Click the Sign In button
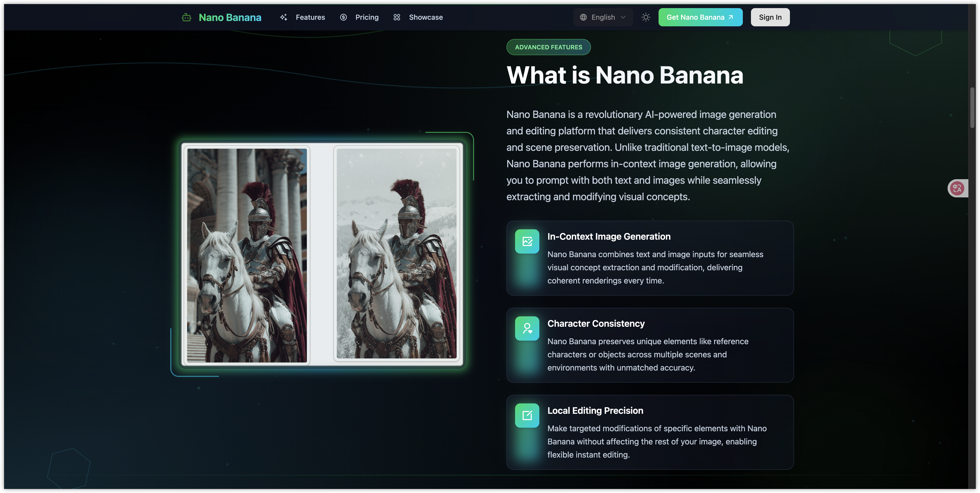 pos(770,17)
